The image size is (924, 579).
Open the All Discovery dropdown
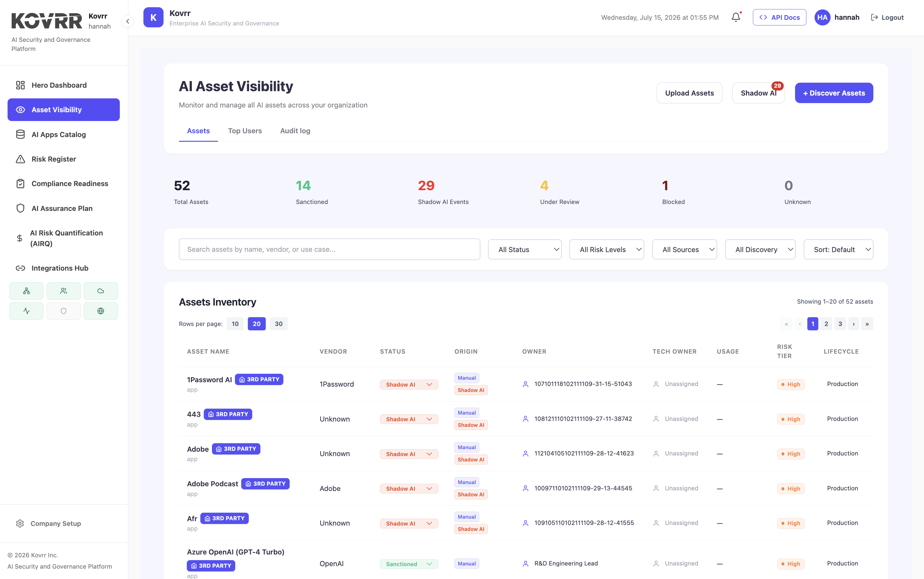point(760,250)
